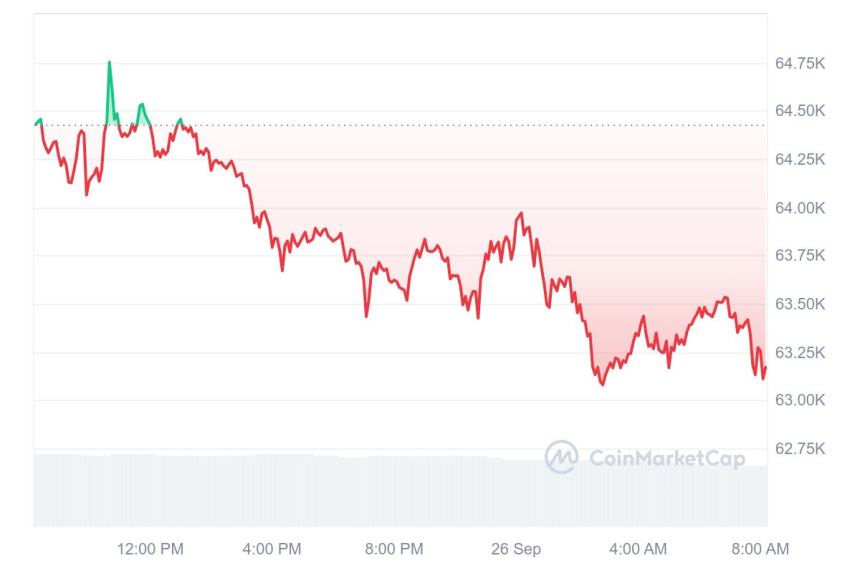860x573 pixels.
Task: Click the 63.50K price axis label
Action: tap(800, 304)
